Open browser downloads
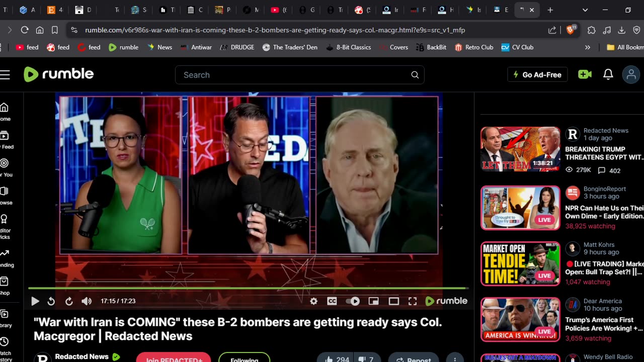The height and width of the screenshot is (362, 644). [621, 30]
